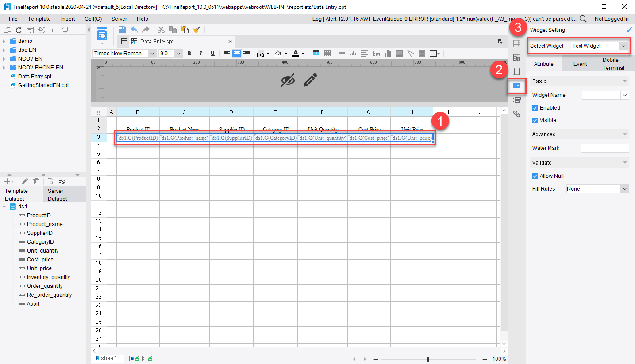635x364 pixels.
Task: Expand the NCOV-EN folder
Action: point(4,58)
